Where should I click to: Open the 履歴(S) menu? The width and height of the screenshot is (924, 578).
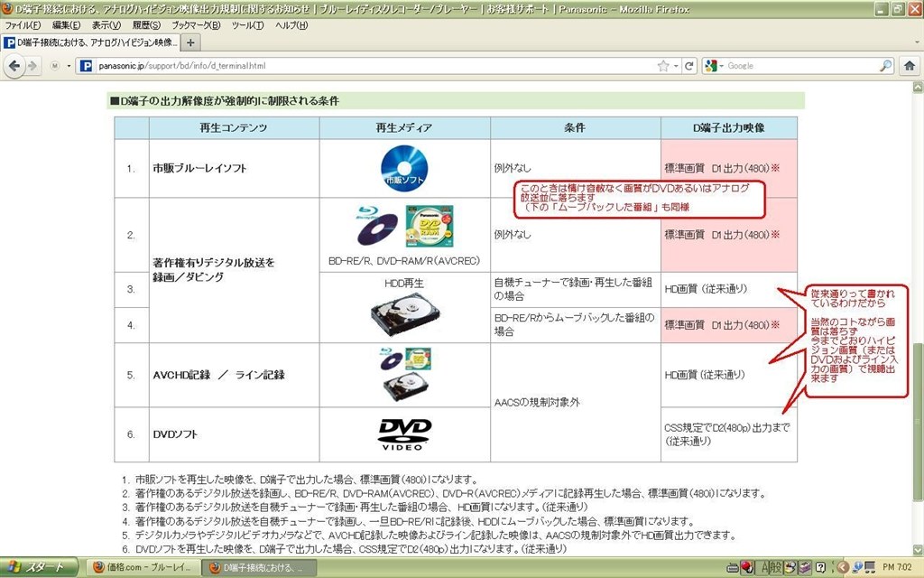[x=146, y=25]
